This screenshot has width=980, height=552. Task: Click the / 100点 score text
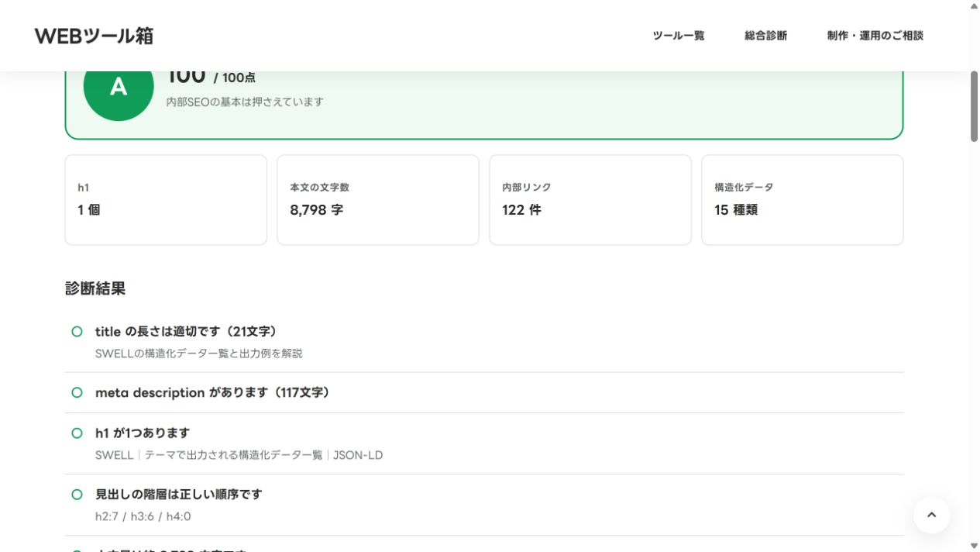(235, 78)
